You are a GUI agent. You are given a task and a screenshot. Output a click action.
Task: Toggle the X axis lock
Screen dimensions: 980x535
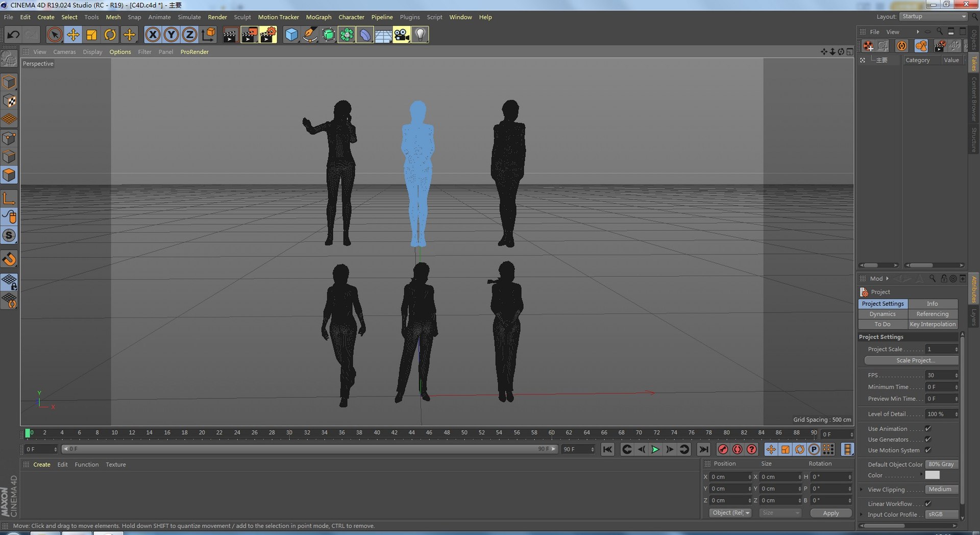(x=153, y=35)
